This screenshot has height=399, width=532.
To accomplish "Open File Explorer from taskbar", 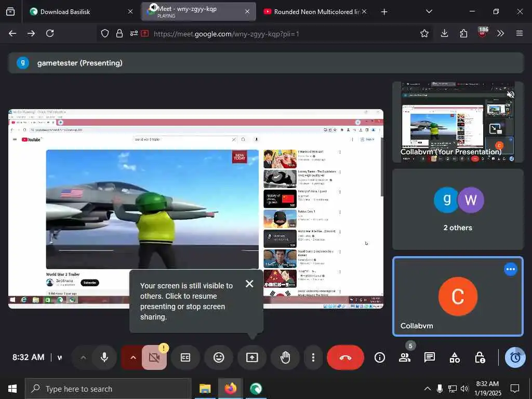I will [205, 389].
